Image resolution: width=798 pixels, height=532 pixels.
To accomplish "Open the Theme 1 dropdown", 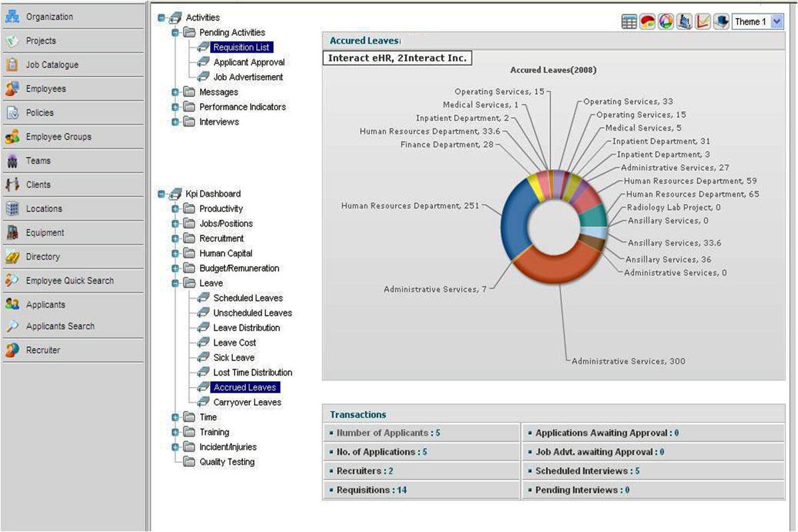I will (x=757, y=22).
